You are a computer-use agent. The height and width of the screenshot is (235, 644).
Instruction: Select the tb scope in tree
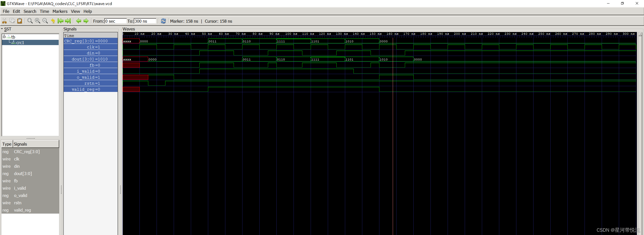coord(13,37)
